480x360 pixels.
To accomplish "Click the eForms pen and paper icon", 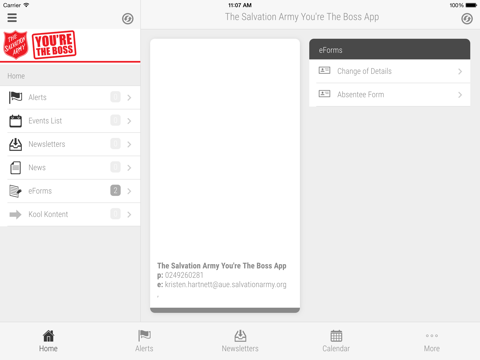I will pyautogui.click(x=15, y=191).
